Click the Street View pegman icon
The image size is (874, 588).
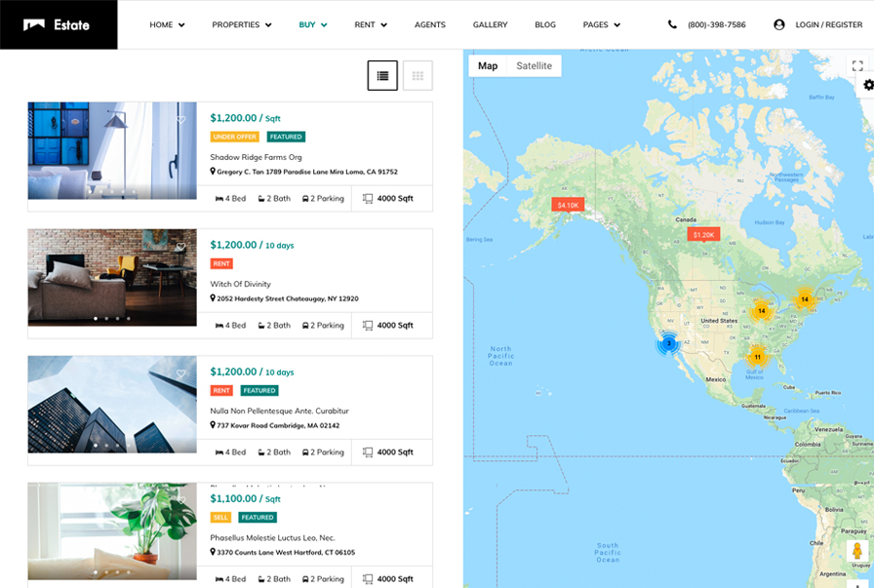857,552
